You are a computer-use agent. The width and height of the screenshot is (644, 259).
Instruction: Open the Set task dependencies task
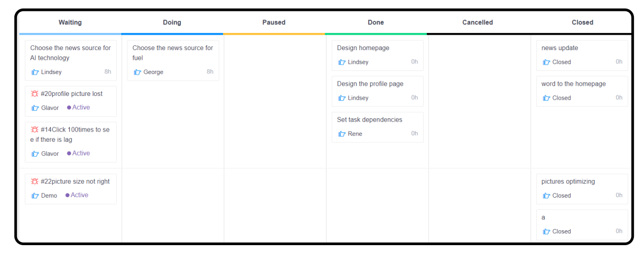click(369, 119)
